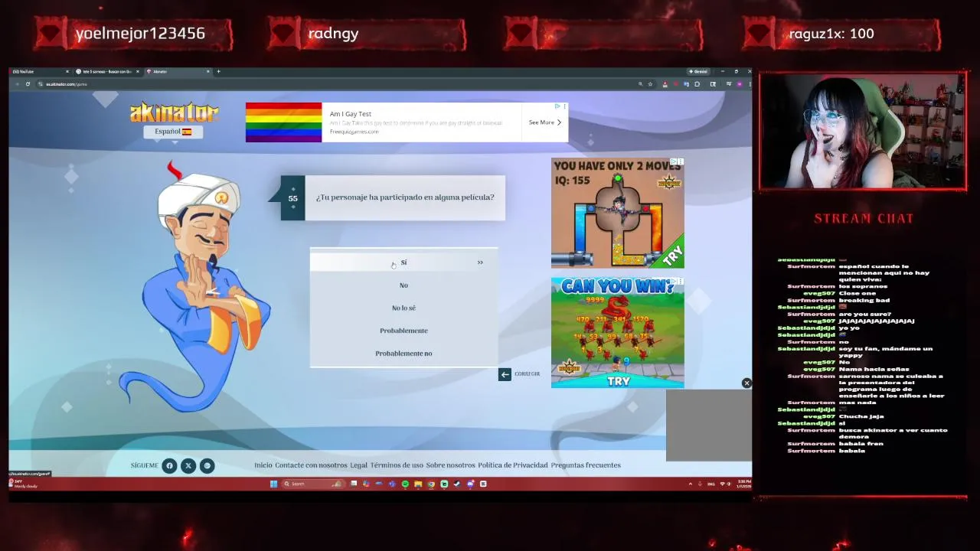980x551 pixels.
Task: Open Discord from the taskbar
Action: point(470,484)
